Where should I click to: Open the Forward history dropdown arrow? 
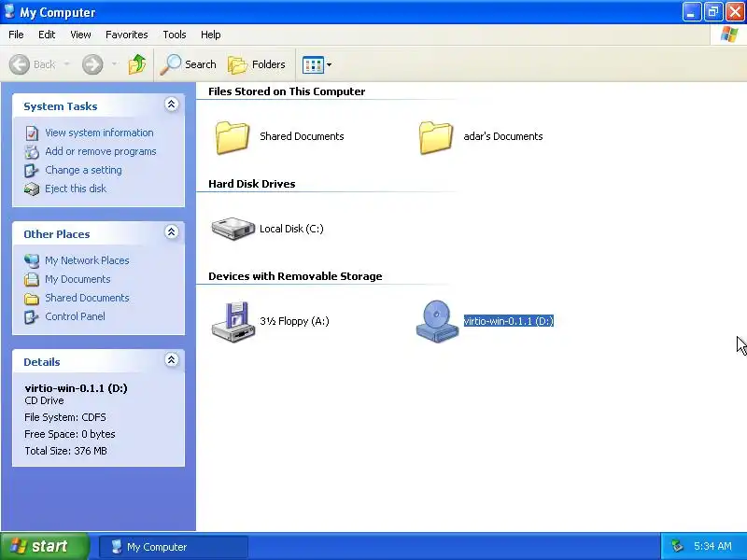point(115,63)
